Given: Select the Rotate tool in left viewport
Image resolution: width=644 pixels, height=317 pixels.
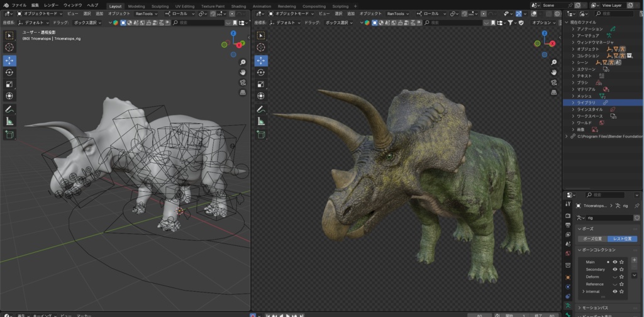Looking at the screenshot, I should [x=9, y=73].
